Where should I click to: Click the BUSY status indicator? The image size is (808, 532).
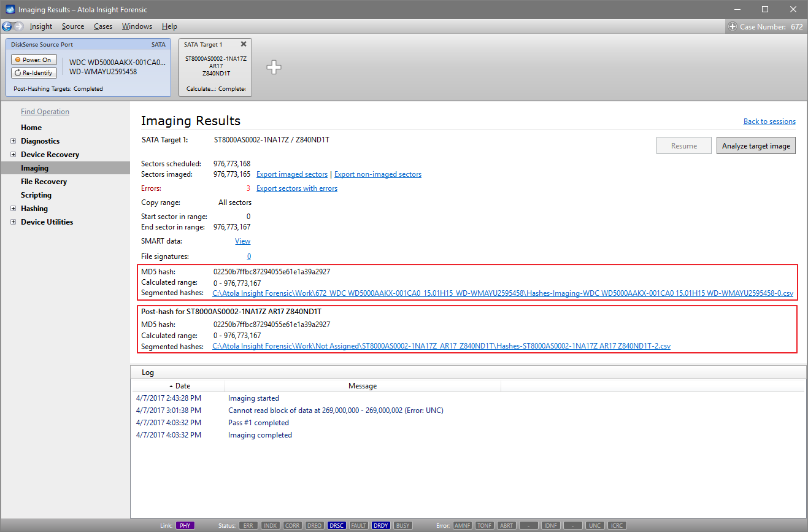tap(402, 525)
